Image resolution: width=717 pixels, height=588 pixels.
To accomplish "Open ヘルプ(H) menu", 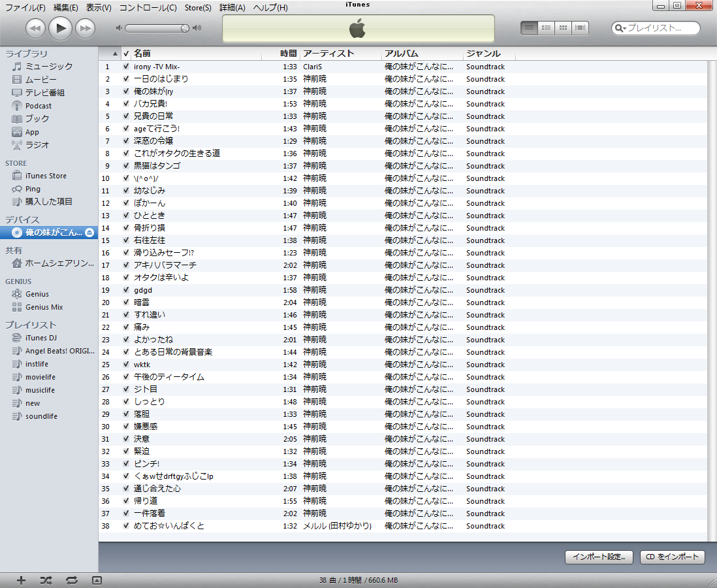I will point(270,8).
